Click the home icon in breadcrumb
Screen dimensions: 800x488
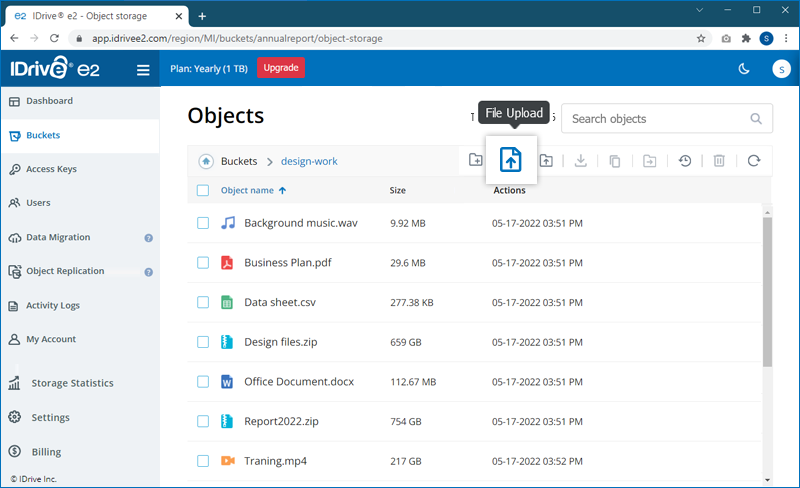[205, 161]
